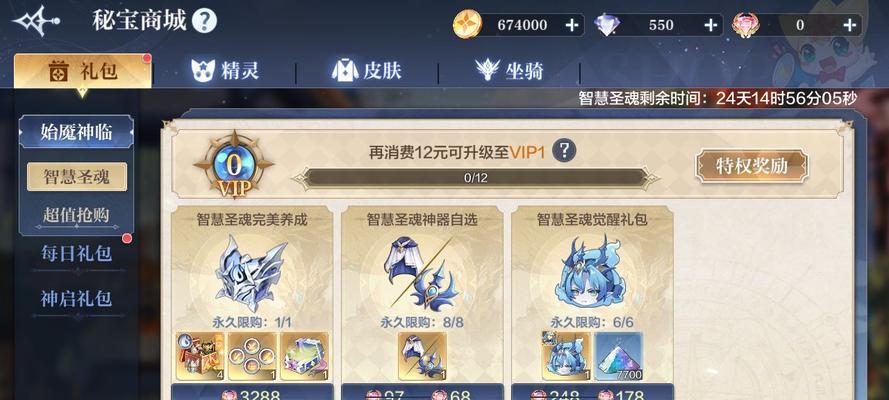Image resolution: width=889 pixels, height=400 pixels.
Task: Click the back arrow icon beside 秘宝商城
Action: (x=35, y=22)
